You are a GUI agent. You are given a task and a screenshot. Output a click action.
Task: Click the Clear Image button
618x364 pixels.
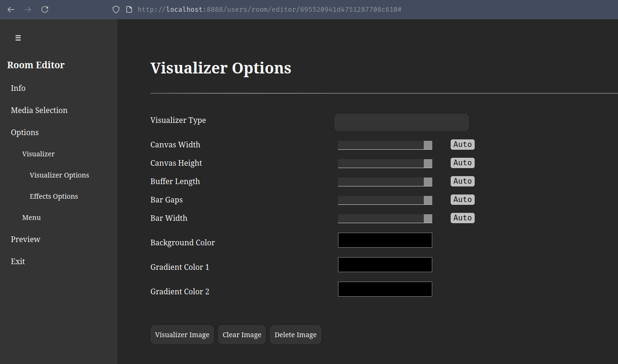[241, 334]
